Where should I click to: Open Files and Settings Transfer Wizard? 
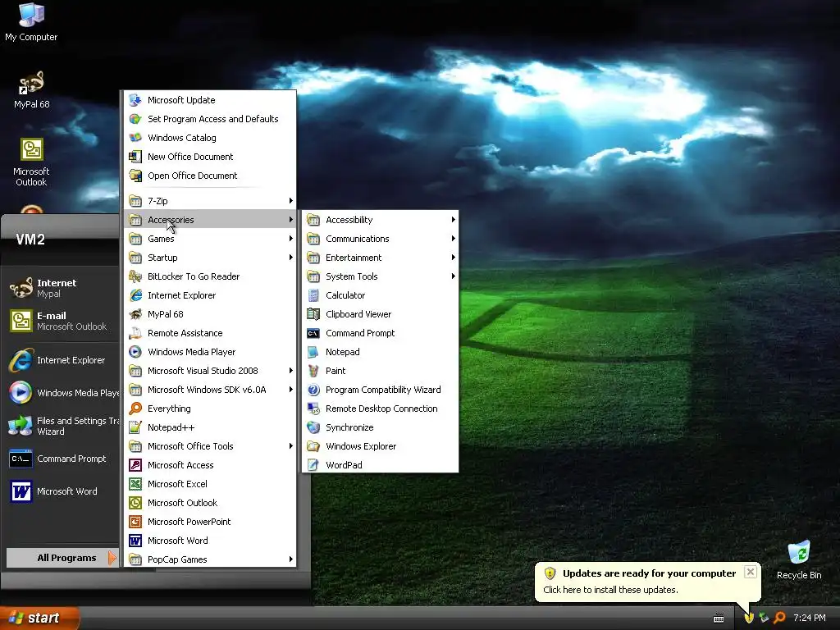click(x=63, y=426)
